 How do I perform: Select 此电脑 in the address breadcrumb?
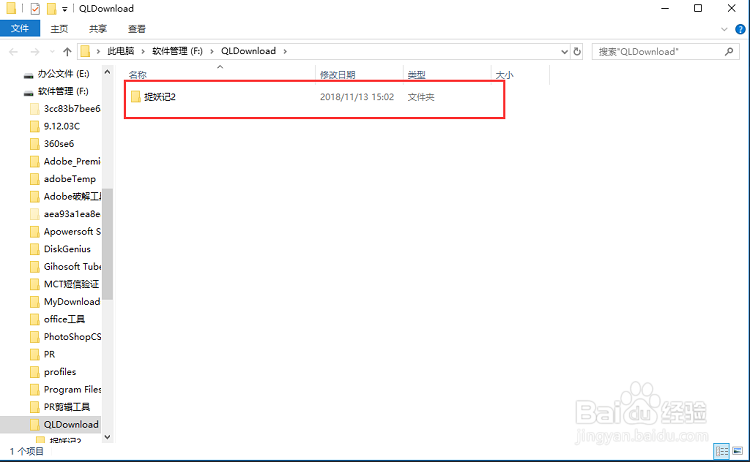(121, 51)
